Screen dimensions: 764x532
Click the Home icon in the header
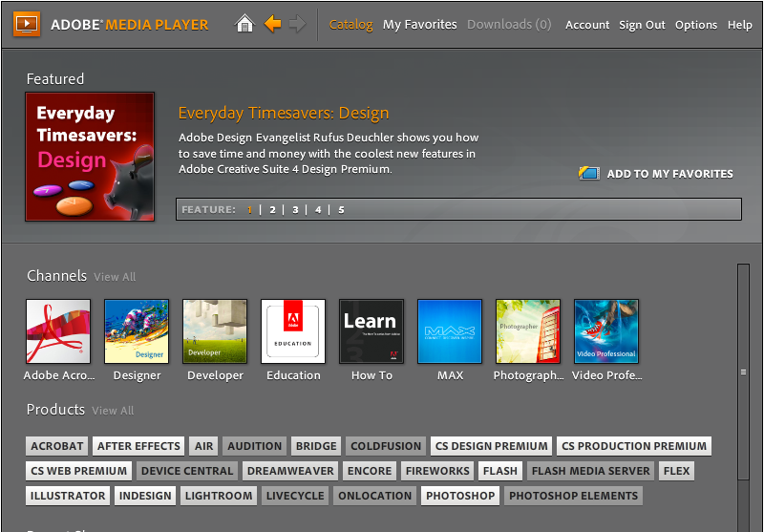245,24
